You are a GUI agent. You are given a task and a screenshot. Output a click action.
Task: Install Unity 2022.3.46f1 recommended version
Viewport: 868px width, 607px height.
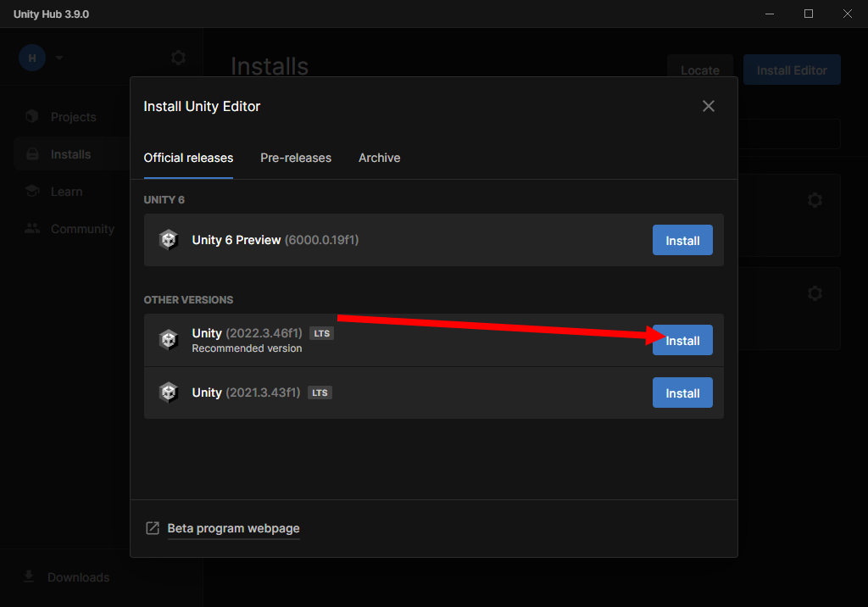pos(682,340)
